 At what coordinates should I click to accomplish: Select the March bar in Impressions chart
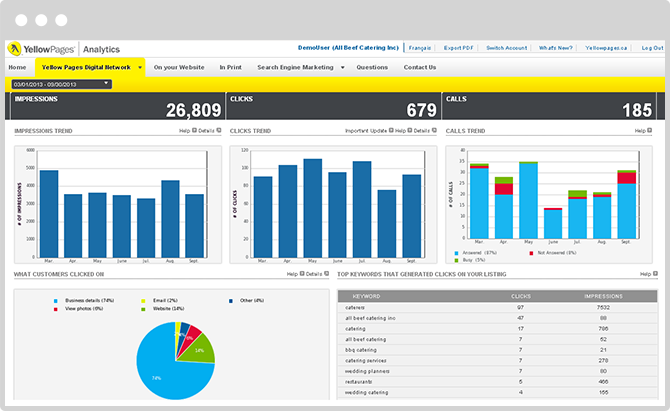[48, 212]
